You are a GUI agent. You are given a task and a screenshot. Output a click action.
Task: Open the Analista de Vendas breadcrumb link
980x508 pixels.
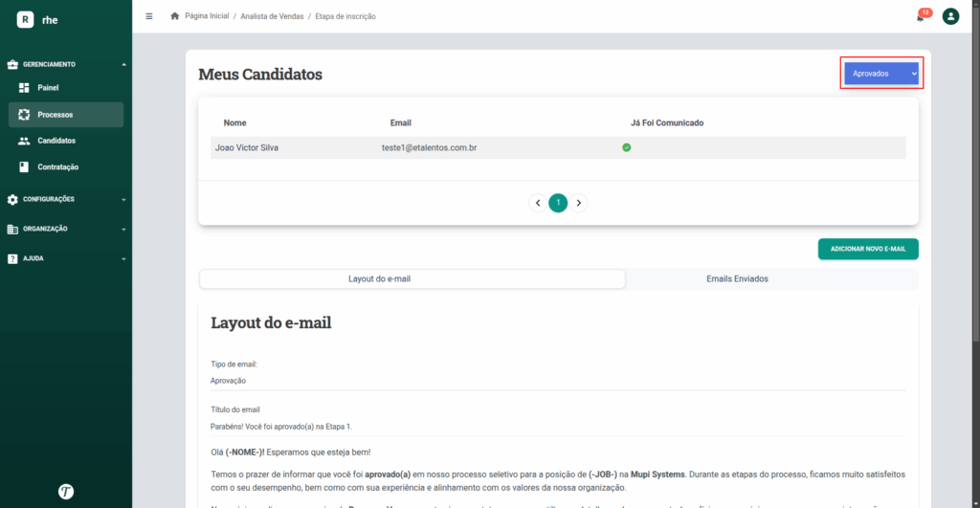tap(272, 17)
